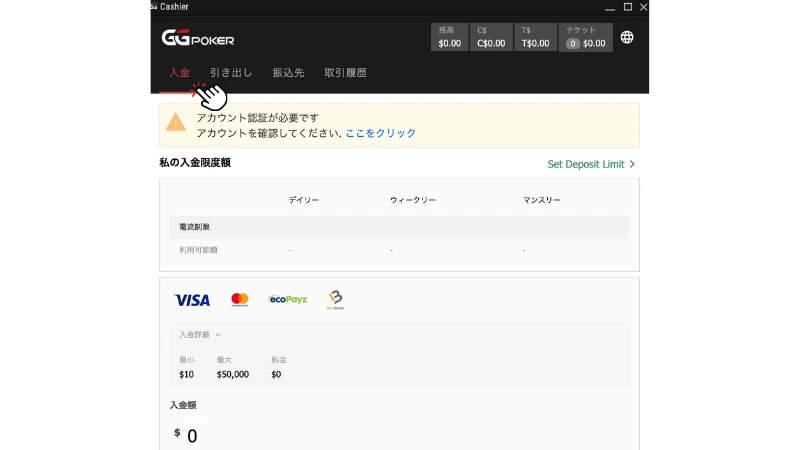Click the C$ balance box
Image resolution: width=800 pixels, height=450 pixels.
491,38
